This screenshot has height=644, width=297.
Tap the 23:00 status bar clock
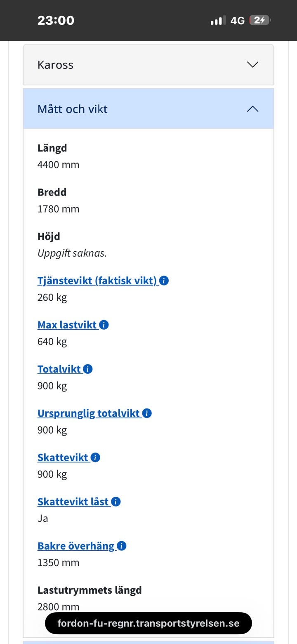pos(56,20)
